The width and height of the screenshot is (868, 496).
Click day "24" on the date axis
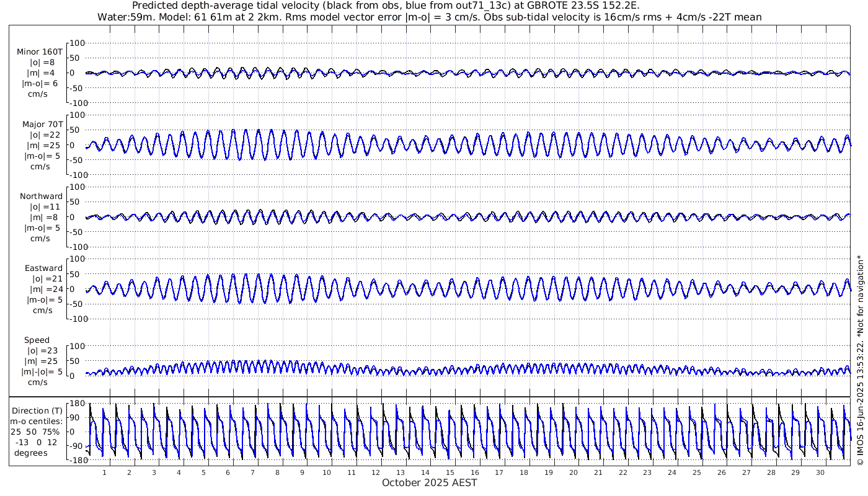pos(672,472)
